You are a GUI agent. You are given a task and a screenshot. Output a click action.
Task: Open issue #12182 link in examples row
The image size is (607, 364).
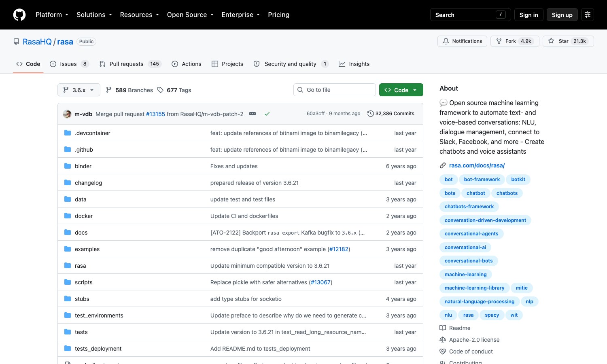click(339, 249)
